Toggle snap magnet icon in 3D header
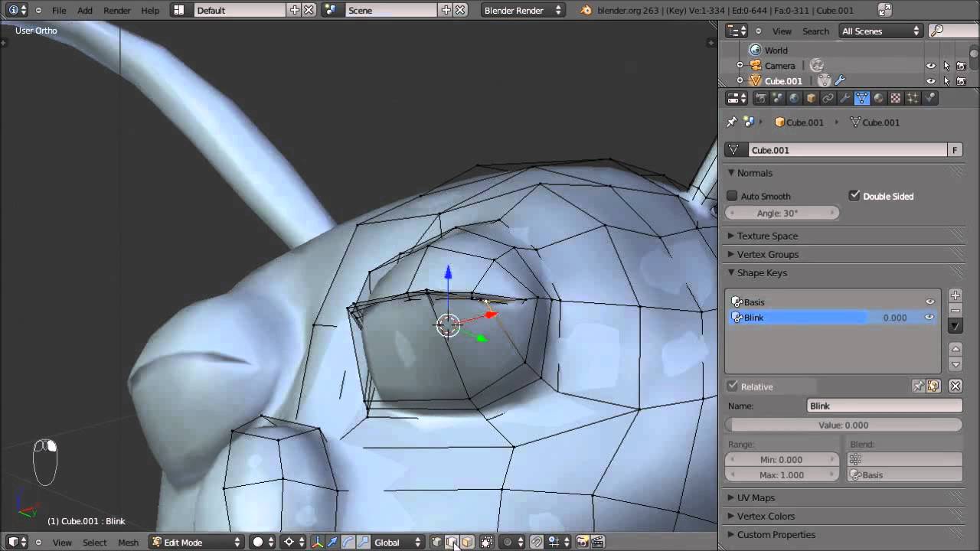 tap(537, 542)
